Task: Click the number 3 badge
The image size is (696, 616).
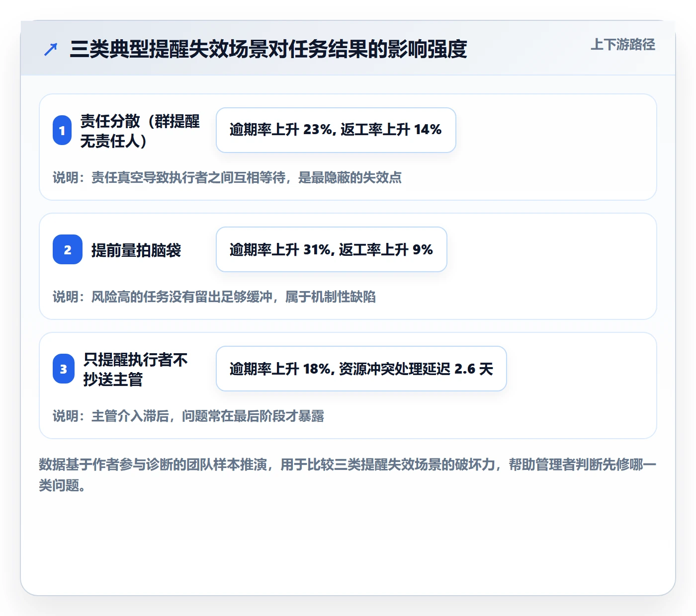Action: [64, 369]
